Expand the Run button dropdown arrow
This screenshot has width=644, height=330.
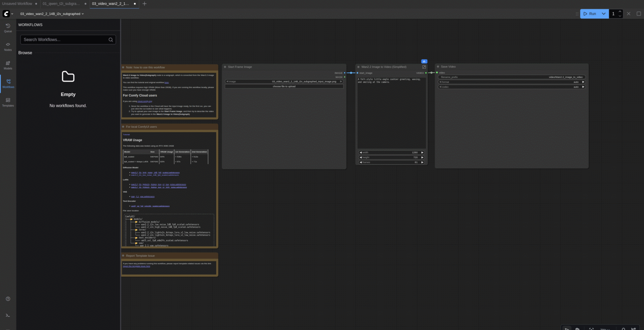coord(603,14)
